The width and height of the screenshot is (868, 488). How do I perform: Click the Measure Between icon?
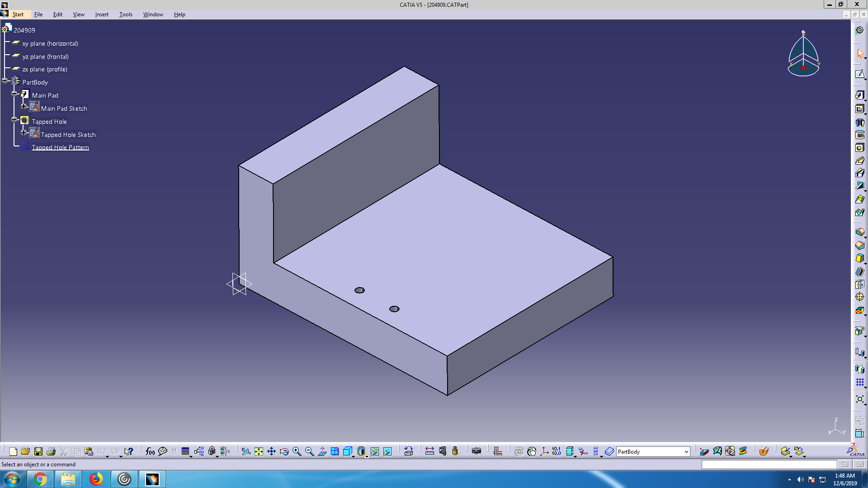pyautogui.click(x=429, y=451)
